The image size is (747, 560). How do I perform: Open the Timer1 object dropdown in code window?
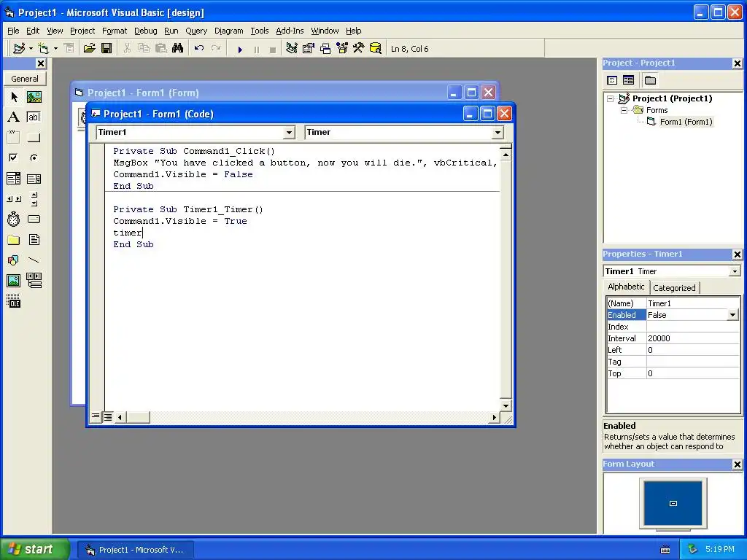pos(289,133)
